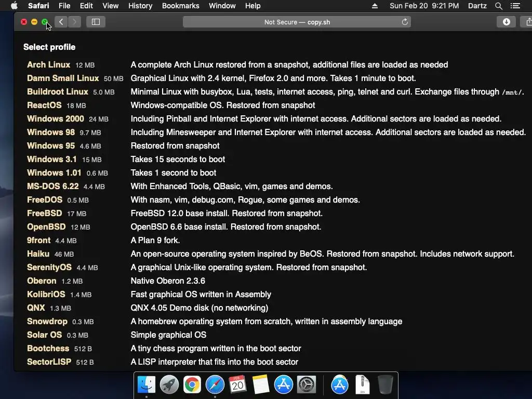Boot the Solar OS profile

tap(45, 335)
